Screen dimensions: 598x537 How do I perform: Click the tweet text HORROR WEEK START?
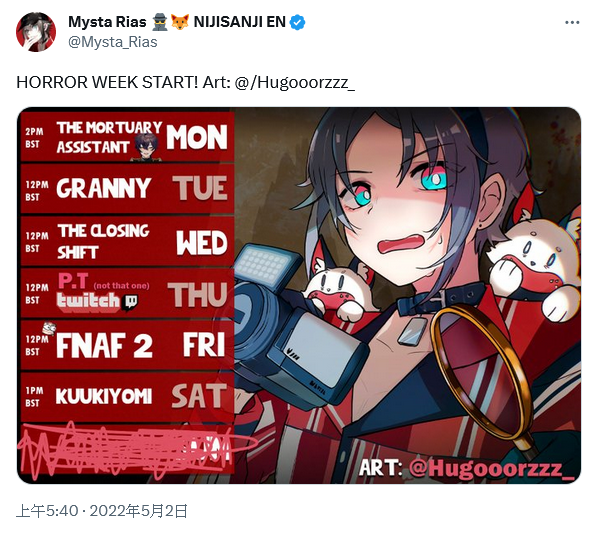coord(107,82)
